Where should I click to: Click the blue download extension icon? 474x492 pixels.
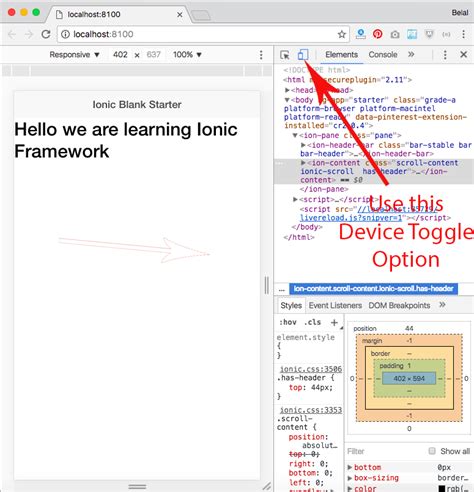(360, 34)
